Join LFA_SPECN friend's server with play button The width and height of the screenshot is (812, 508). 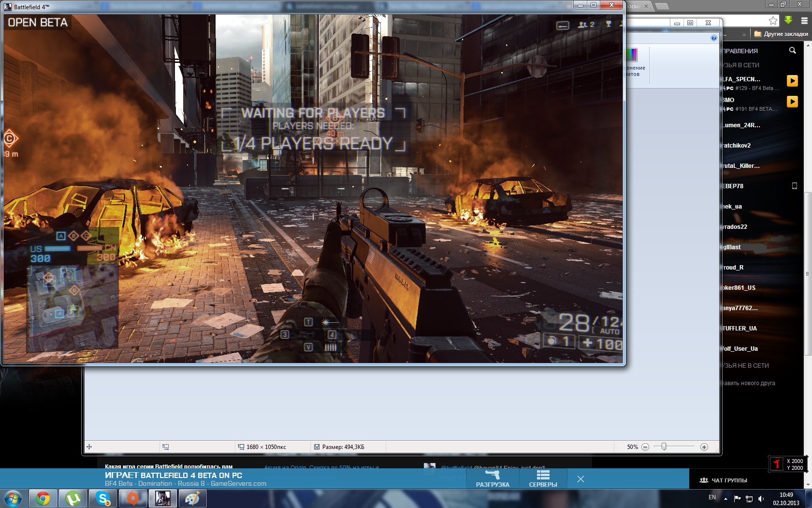tap(792, 81)
